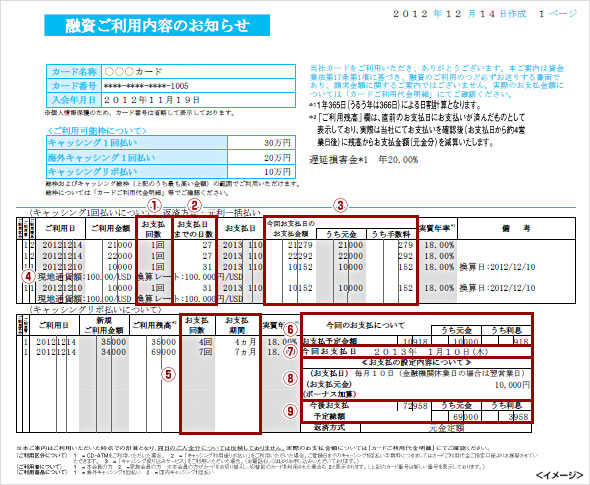The width and height of the screenshot is (590, 485).
Task: Click the 返済方式 label
Action: (329, 428)
